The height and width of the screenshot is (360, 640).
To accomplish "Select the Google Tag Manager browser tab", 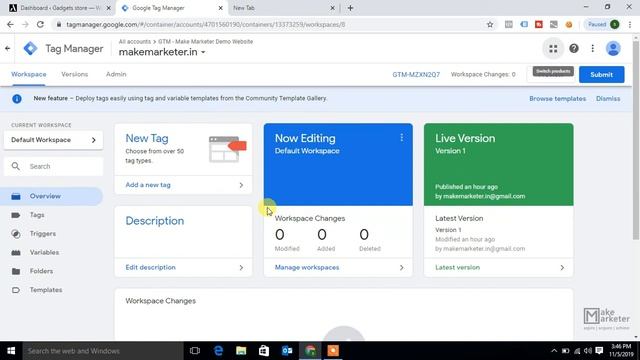I will 172,8.
